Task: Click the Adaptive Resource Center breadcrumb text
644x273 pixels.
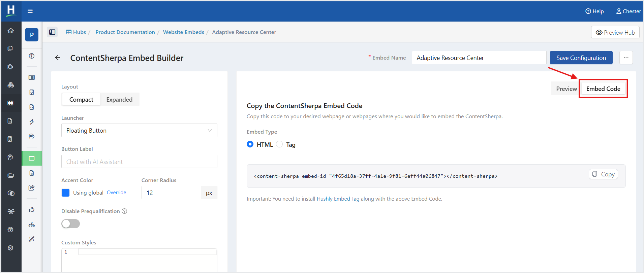Action: [x=244, y=32]
